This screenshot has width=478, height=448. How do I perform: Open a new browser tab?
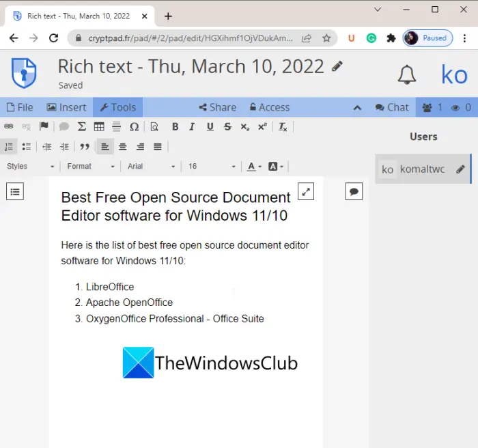[168, 16]
